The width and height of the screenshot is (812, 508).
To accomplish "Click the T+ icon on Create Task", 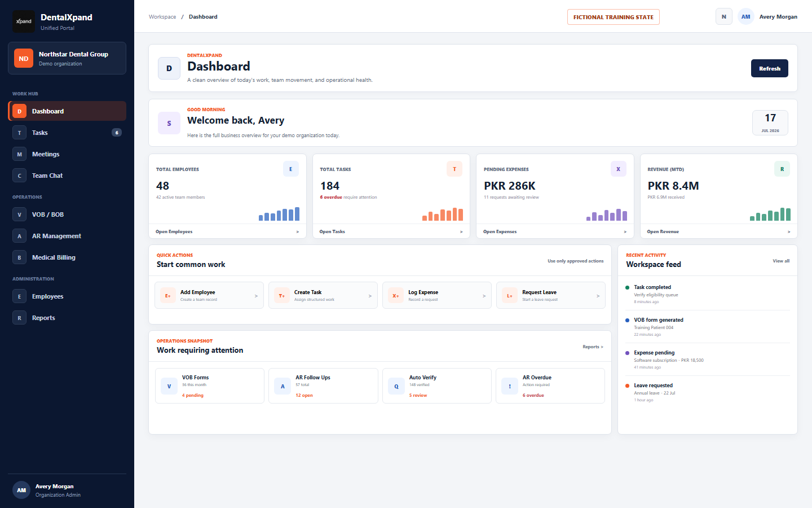I will coord(282,295).
